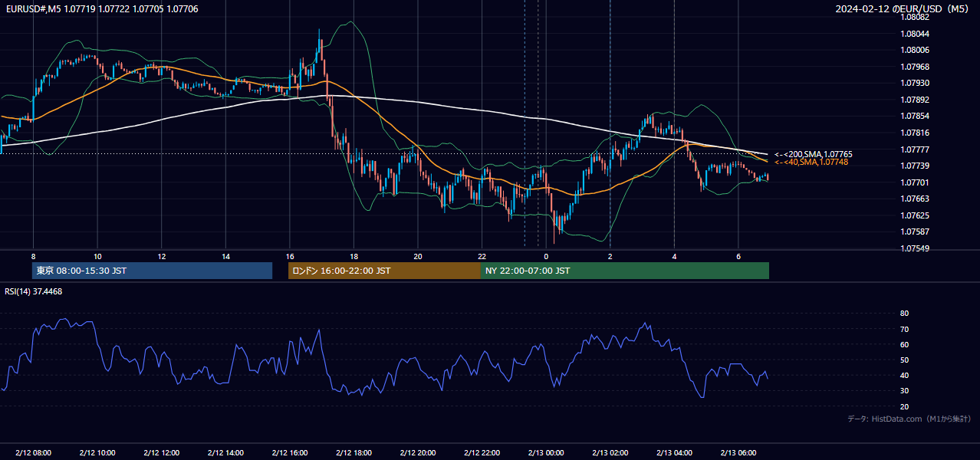
Task: Click price axis label 1.07549
Action: point(915,248)
